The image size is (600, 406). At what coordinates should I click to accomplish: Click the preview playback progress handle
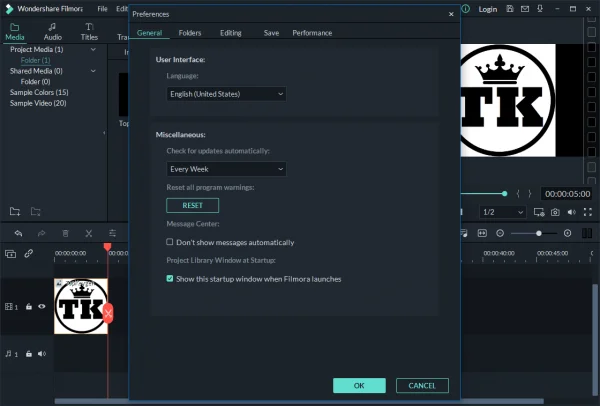(x=504, y=194)
